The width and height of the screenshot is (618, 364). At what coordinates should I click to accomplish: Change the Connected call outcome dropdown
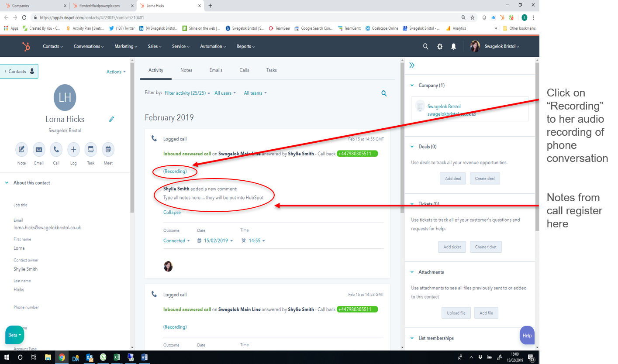tap(177, 240)
